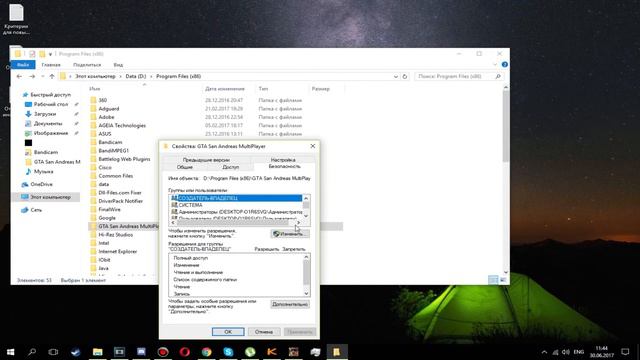Go forward in Explorer navigation
The width and height of the screenshot is (640, 360).
(x=32, y=76)
